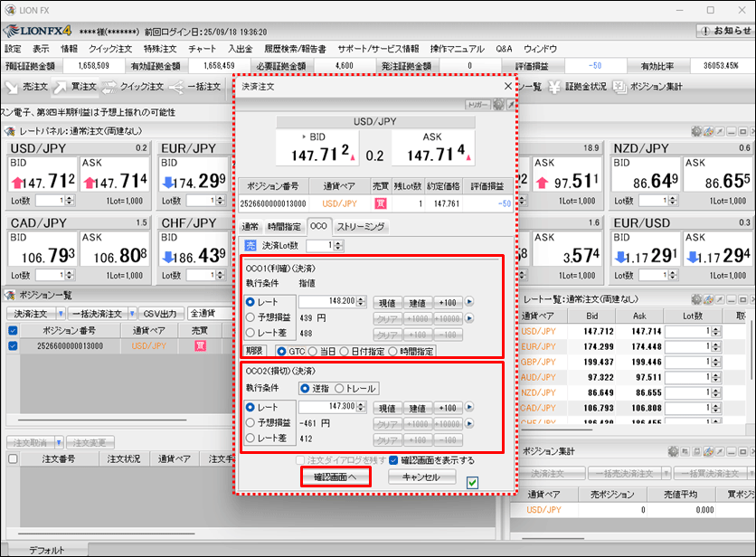Click the blue arrow next to OCO1 +100
756x557 pixels.
[469, 302]
